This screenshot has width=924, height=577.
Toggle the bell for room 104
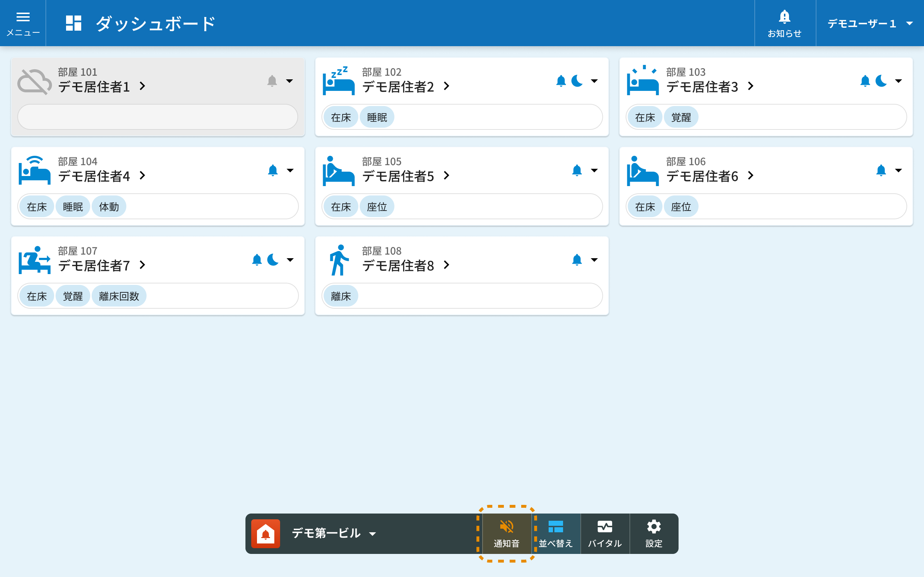click(x=273, y=170)
